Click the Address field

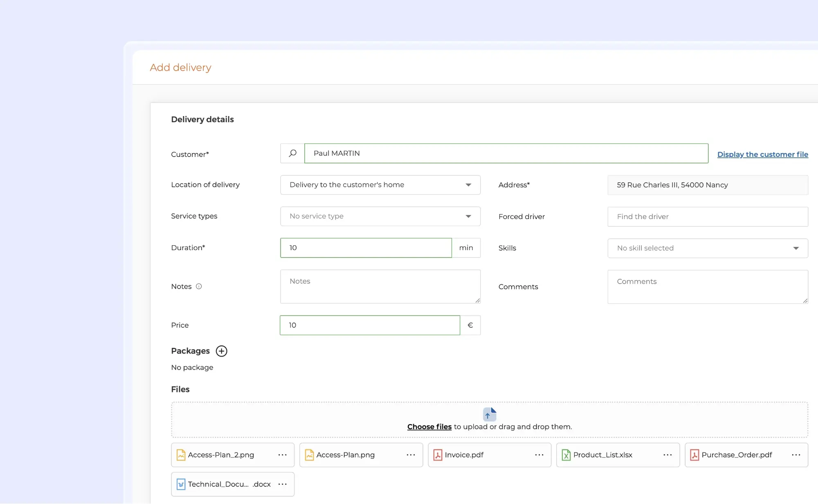point(708,185)
